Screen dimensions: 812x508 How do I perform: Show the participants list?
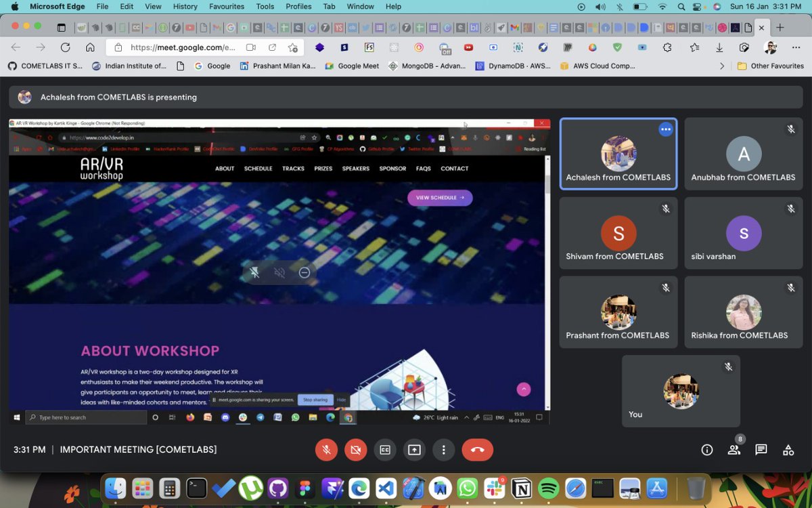[x=734, y=449]
